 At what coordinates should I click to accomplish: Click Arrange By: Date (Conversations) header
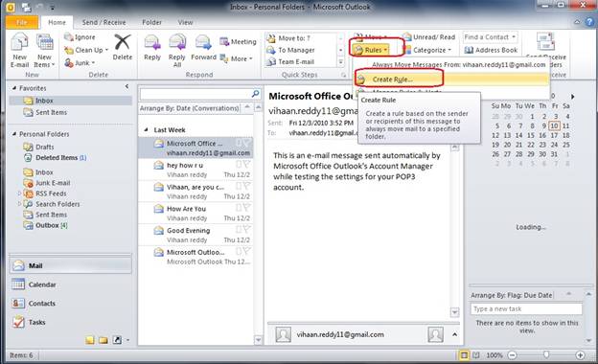click(x=189, y=108)
